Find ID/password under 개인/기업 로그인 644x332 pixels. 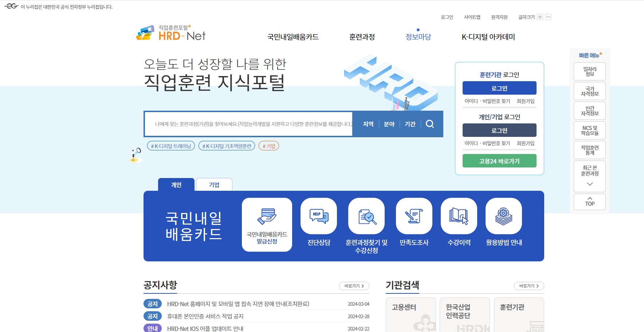pos(487,143)
